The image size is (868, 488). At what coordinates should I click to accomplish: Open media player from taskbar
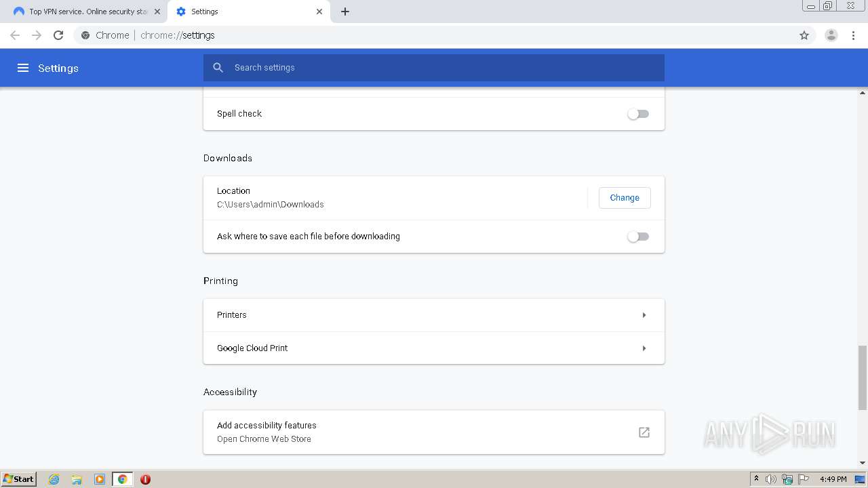coord(100,479)
